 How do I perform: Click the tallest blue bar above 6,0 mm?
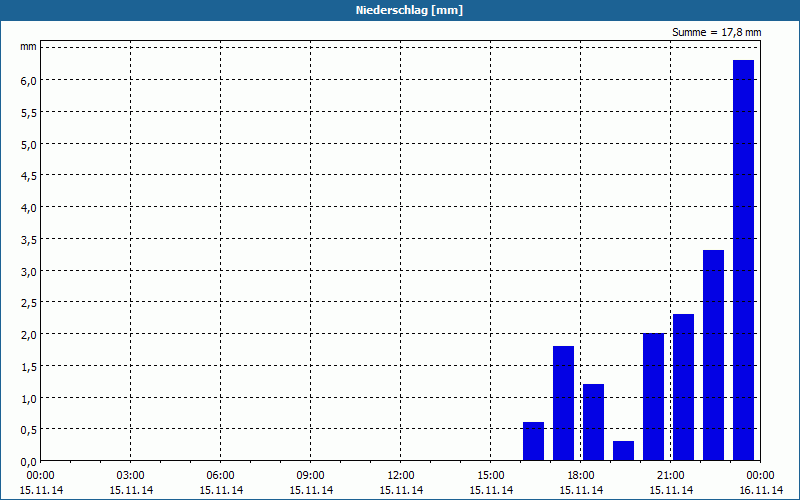coord(743,260)
